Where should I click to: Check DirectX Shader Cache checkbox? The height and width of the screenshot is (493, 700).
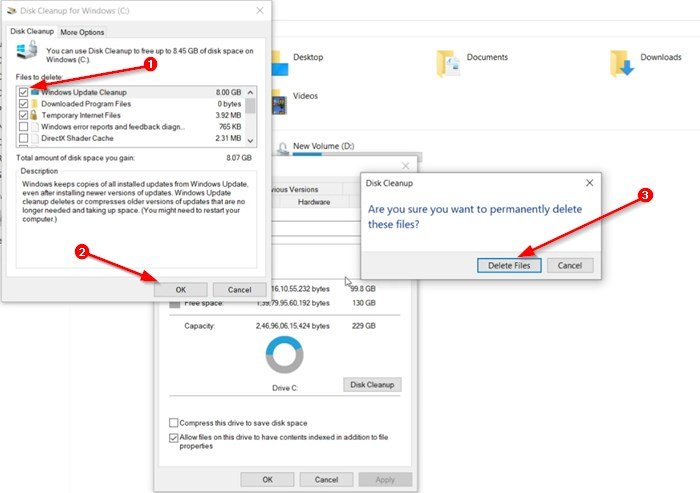pyautogui.click(x=24, y=138)
